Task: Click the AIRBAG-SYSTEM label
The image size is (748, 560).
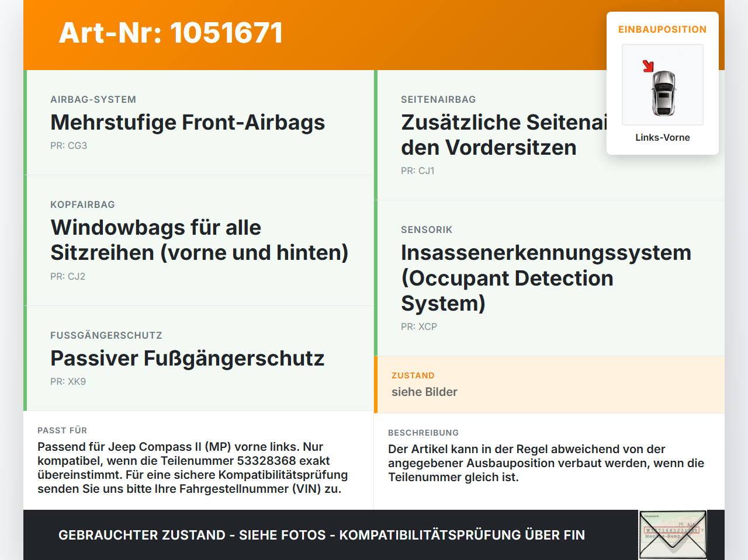Action: [x=93, y=99]
